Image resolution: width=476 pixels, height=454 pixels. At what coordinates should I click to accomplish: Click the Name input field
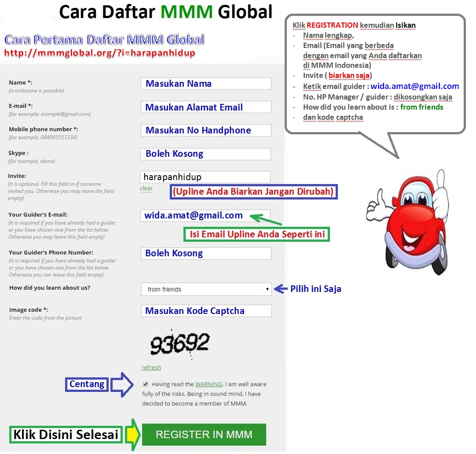[x=205, y=83]
